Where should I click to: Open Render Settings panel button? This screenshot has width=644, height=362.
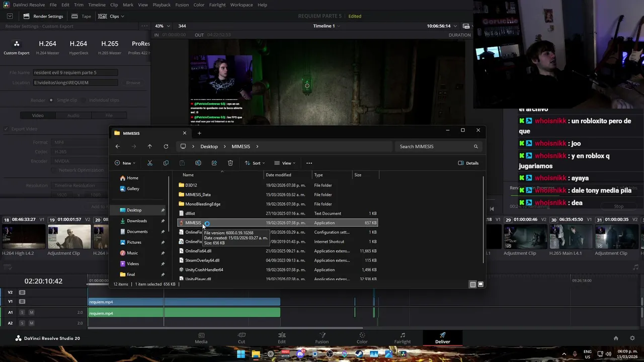(x=44, y=16)
